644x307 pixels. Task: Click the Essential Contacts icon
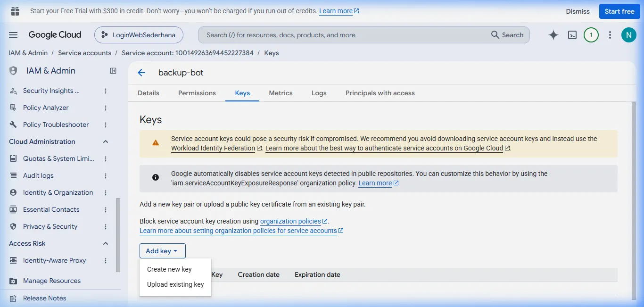tap(14, 209)
